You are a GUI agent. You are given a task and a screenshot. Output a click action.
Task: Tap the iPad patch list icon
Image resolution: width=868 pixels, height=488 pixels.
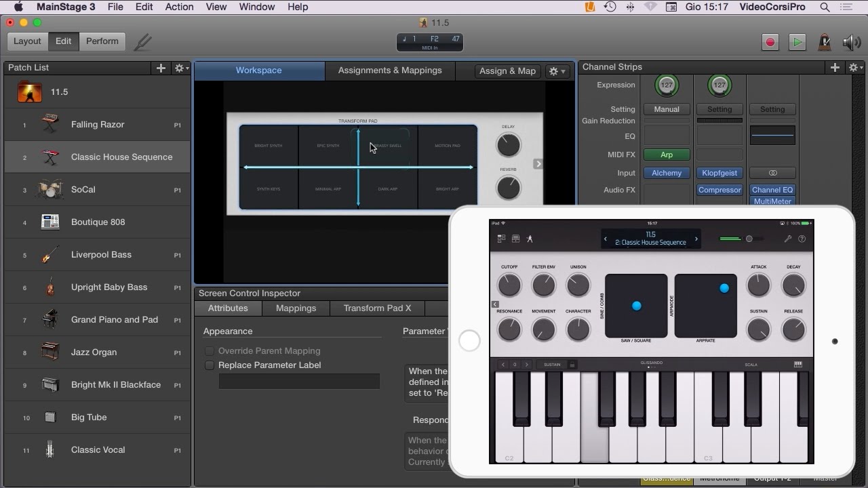point(502,239)
